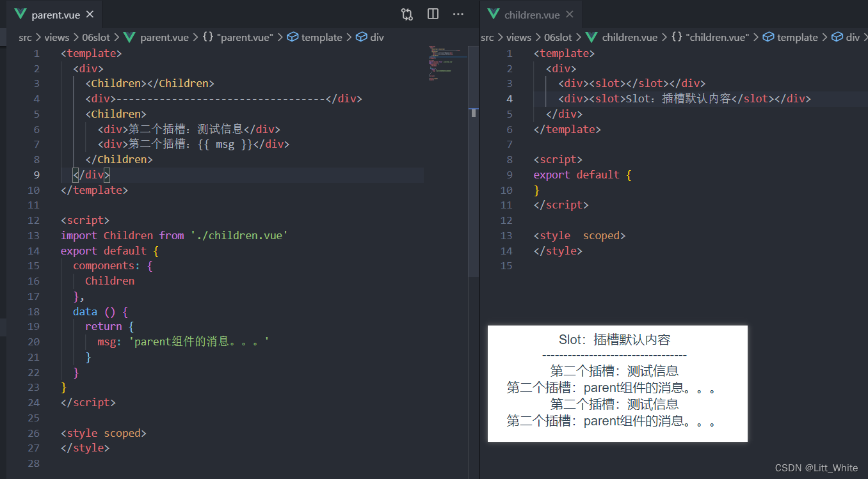Image resolution: width=868 pixels, height=479 pixels.
Task: Click the closing </Children> tag on line 8
Action: pyautogui.click(x=119, y=159)
